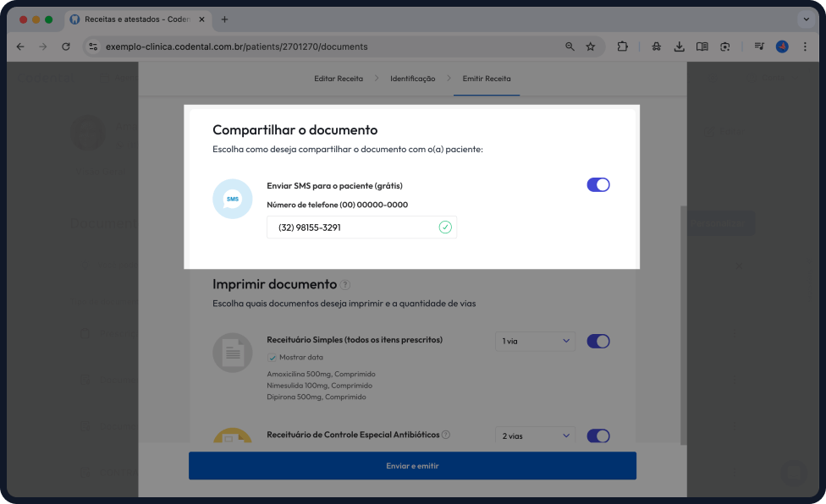
Task: Click the Receituário Simples document icon
Action: [232, 352]
